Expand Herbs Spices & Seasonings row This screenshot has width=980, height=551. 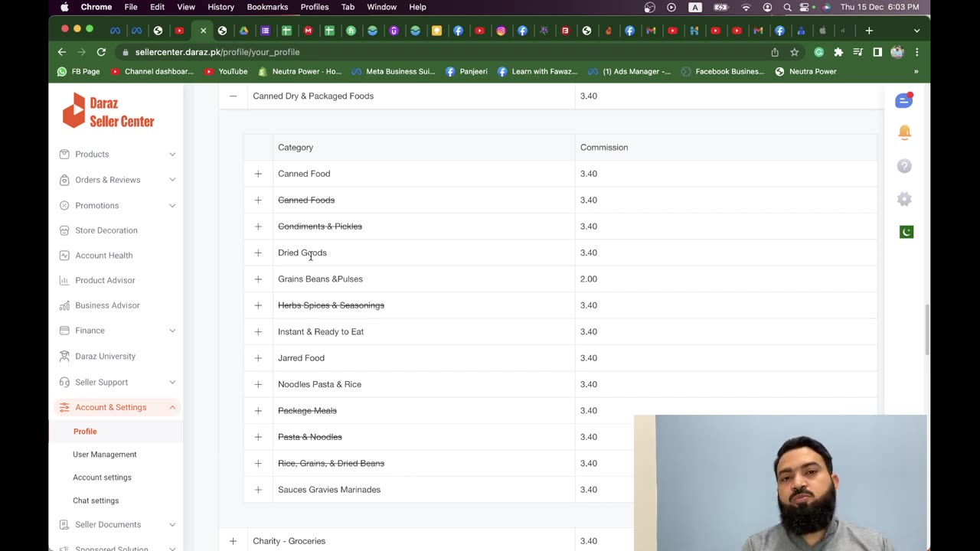click(258, 305)
